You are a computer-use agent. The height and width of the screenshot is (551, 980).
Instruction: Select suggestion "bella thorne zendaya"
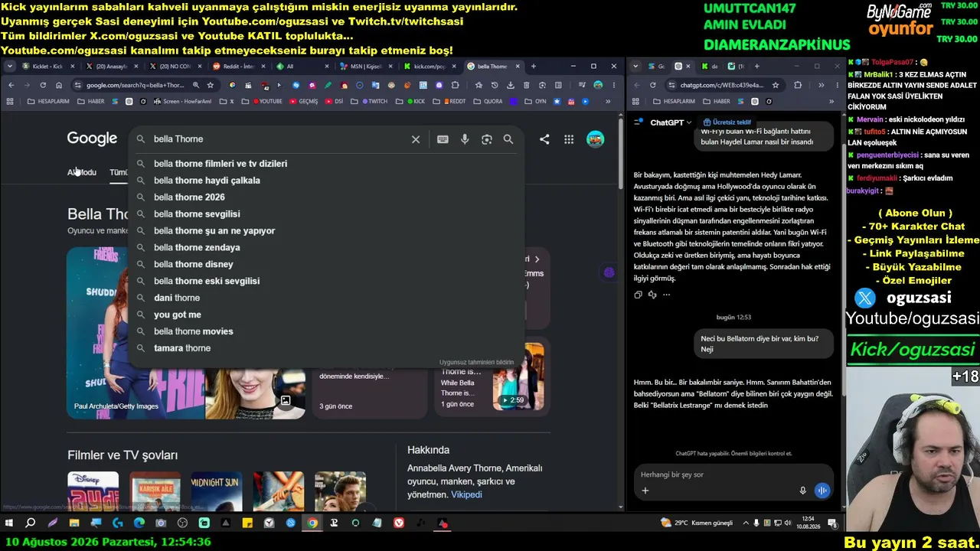click(326, 248)
